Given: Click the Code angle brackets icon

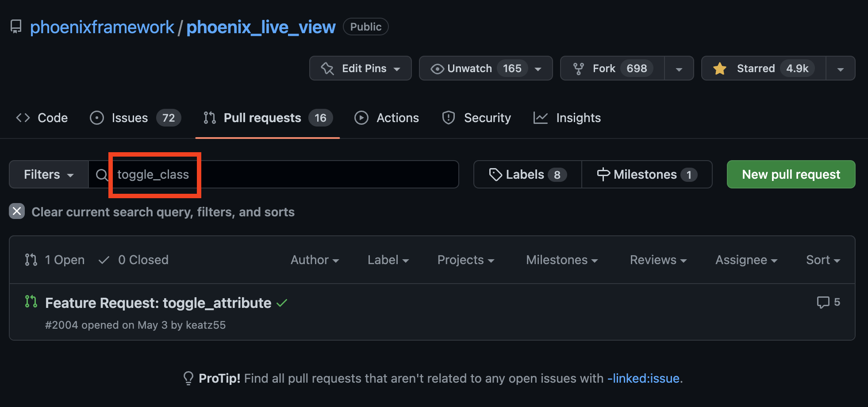Looking at the screenshot, I should pyautogui.click(x=23, y=118).
